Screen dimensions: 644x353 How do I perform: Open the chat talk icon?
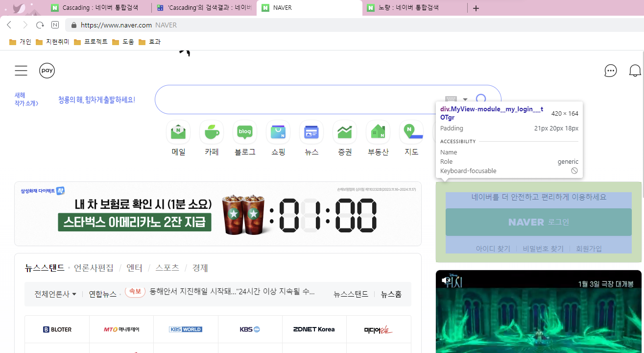(611, 71)
